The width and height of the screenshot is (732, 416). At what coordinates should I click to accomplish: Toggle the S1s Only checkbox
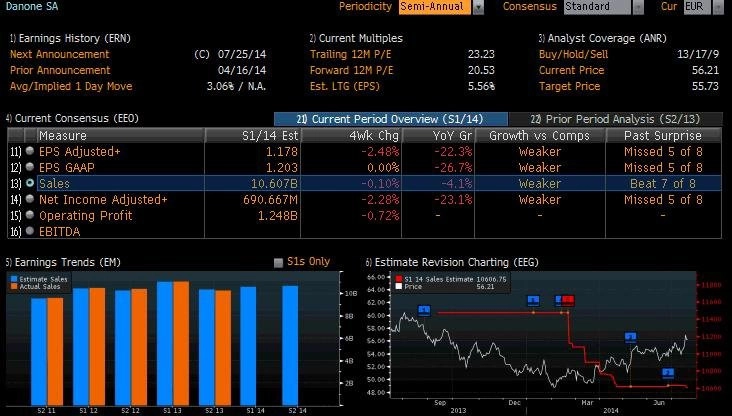278,262
